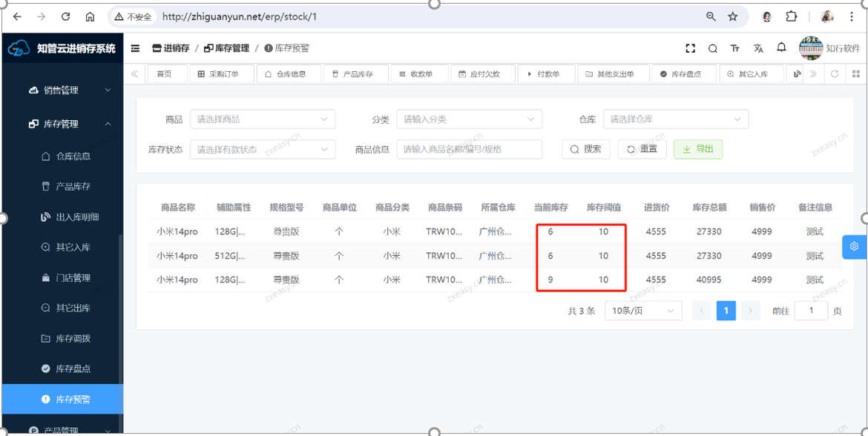The height and width of the screenshot is (436, 868).
Task: Expand the 产品管理 sidebar menu
Action: [62, 429]
